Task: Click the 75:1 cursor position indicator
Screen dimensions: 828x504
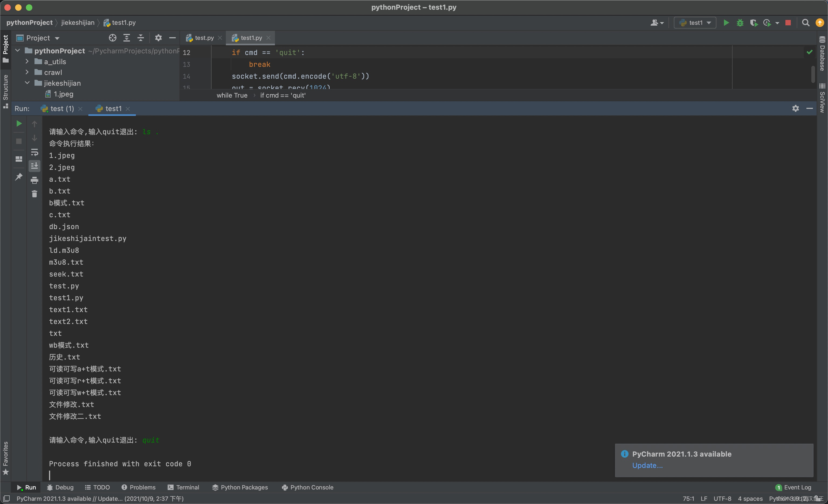Action: pos(688,499)
